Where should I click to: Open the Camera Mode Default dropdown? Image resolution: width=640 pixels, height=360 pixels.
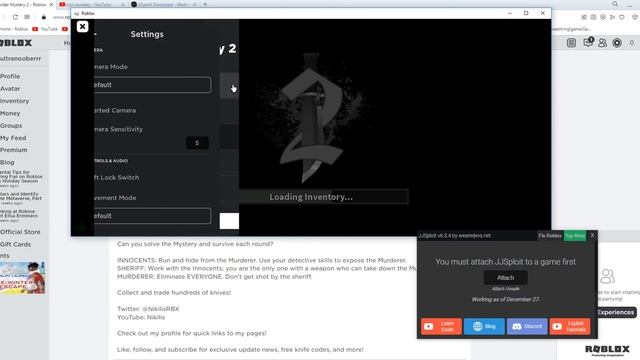point(152,85)
